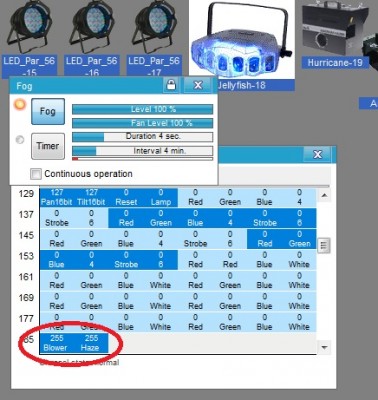Click the channel list scroll-up arrow
The width and height of the screenshot is (378, 400).
click(x=324, y=195)
